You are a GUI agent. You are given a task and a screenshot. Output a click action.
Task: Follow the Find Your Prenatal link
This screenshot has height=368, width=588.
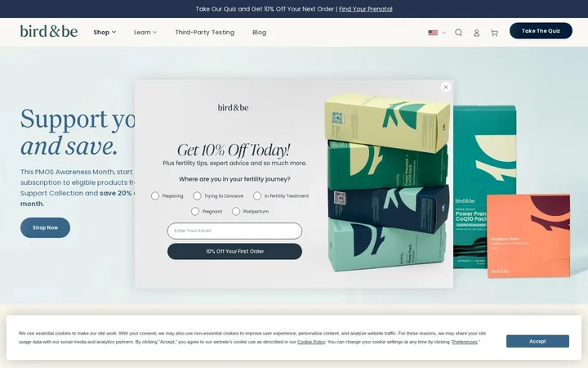click(x=366, y=9)
